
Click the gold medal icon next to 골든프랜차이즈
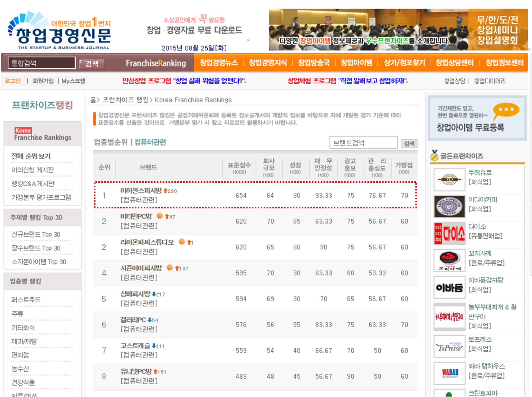434,155
